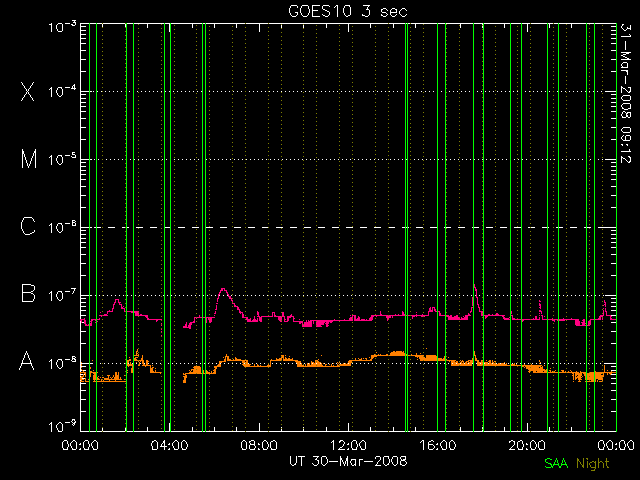This screenshot has width=640, height=480.
Task: Click the 10^-3 y-axis value
Action: click(x=62, y=27)
